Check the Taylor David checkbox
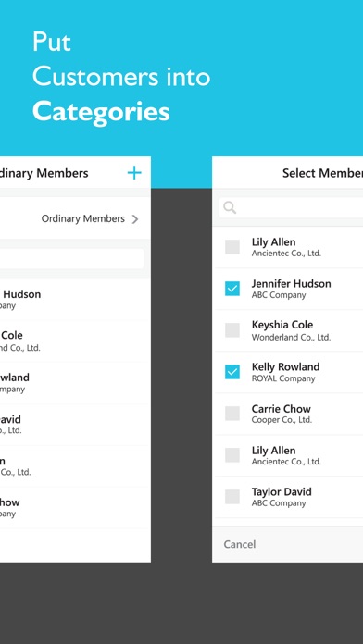363x644 pixels. coord(232,497)
